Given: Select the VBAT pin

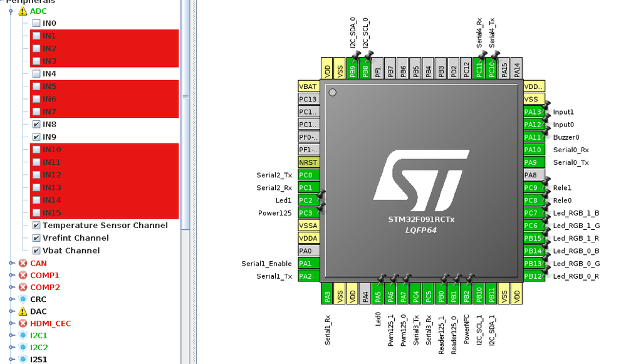Looking at the screenshot, I should point(309,86).
